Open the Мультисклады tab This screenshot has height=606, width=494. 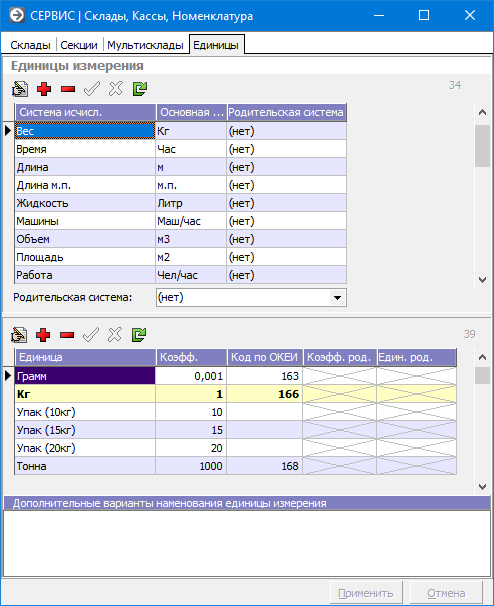(145, 45)
